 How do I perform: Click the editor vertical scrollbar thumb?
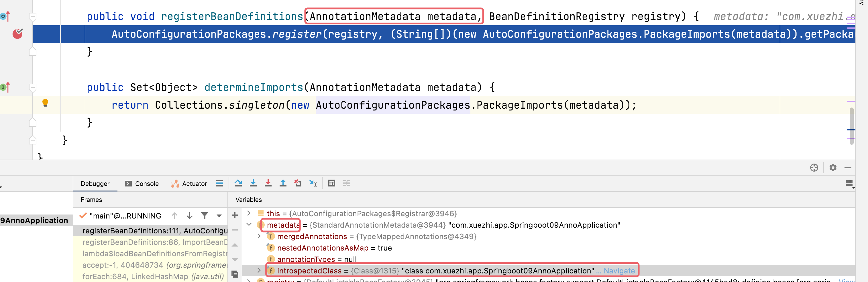point(851,126)
